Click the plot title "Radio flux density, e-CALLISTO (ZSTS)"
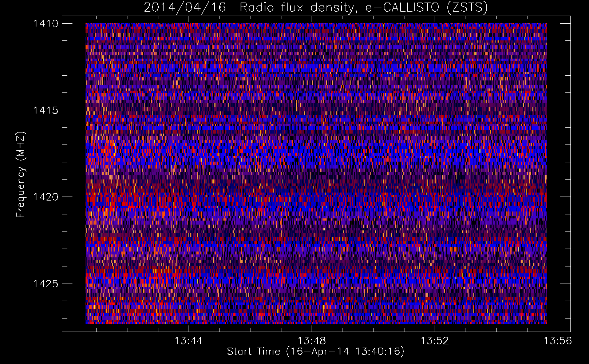The image size is (589, 364). 363,7
